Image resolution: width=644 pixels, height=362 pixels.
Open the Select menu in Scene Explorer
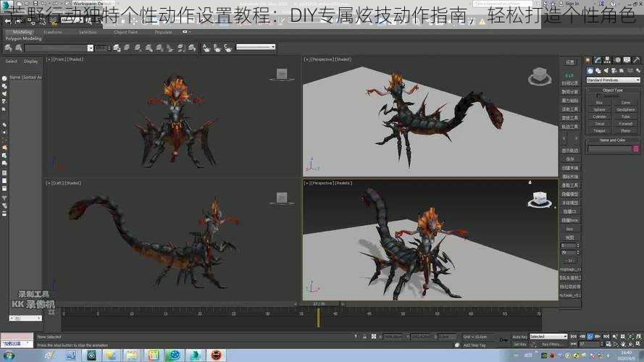[x=12, y=62]
